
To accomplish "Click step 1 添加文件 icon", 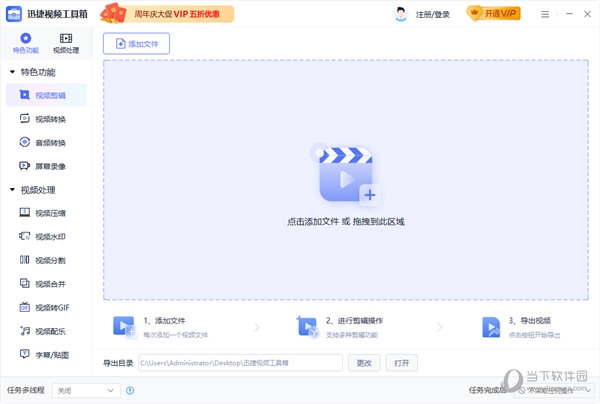I will click(124, 326).
